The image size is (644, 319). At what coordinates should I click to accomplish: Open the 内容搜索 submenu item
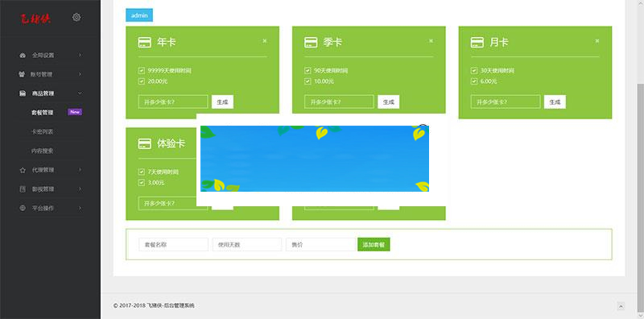(43, 151)
